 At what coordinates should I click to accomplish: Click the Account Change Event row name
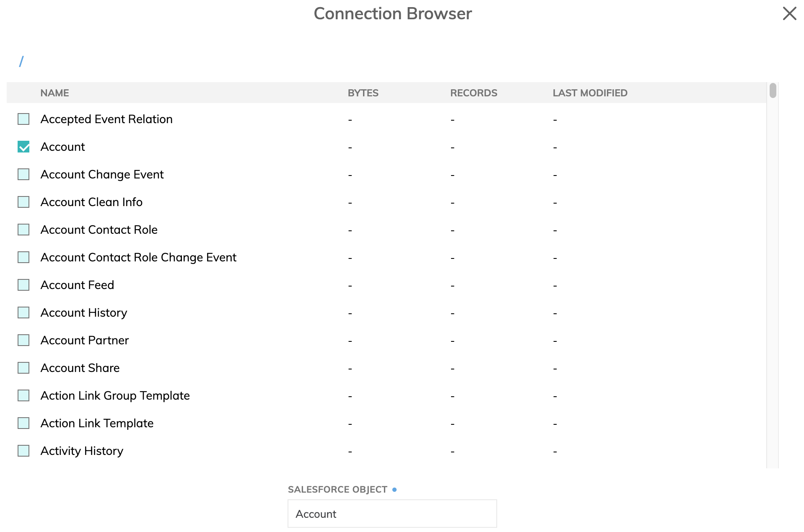pyautogui.click(x=102, y=175)
